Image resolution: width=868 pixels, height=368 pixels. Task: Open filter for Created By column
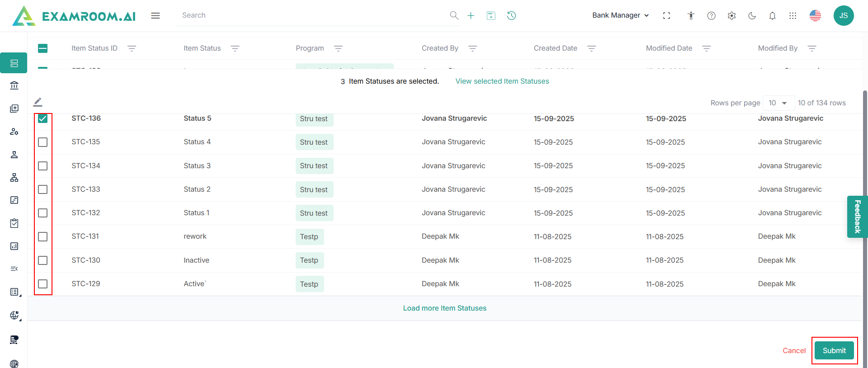(472, 48)
